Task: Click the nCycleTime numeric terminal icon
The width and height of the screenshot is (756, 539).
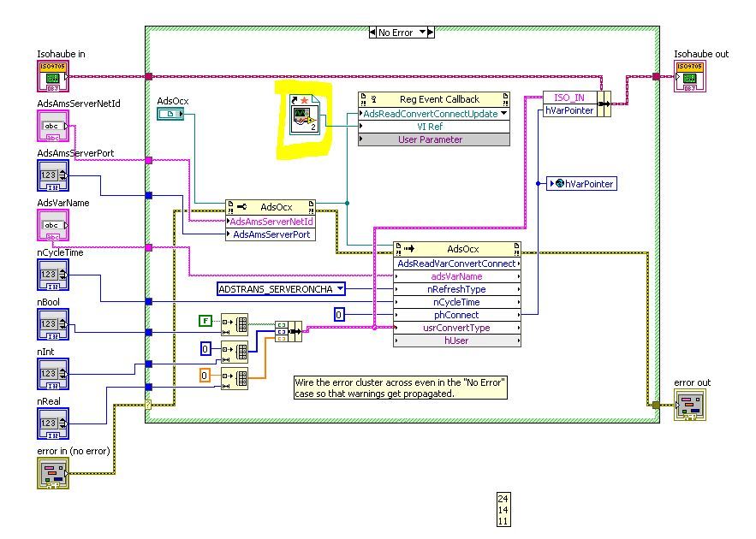Action: (x=51, y=274)
